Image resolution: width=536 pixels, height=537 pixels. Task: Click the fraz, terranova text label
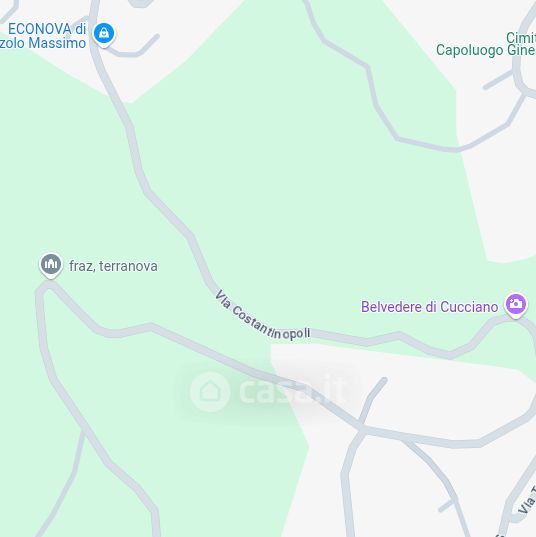(x=113, y=266)
